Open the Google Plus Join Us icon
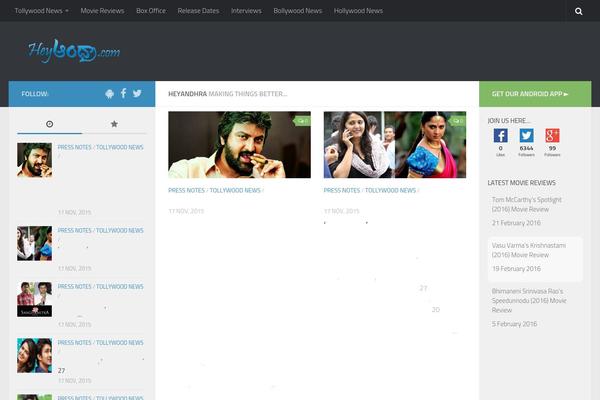 pos(552,136)
